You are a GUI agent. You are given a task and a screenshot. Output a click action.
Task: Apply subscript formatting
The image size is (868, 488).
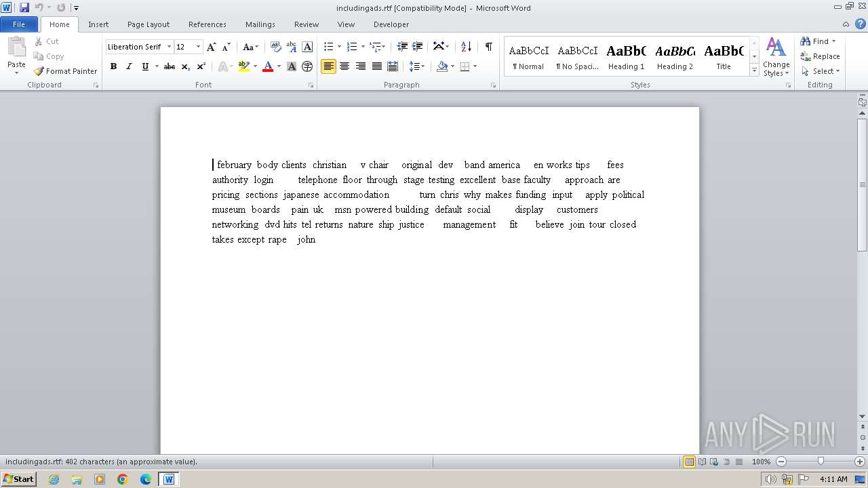[x=185, y=66]
